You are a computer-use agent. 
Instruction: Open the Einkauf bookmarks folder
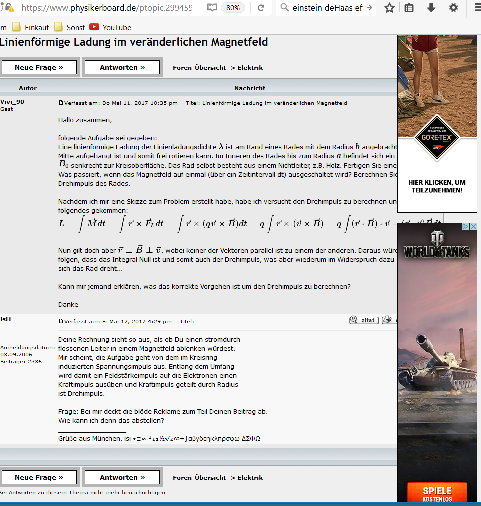point(30,27)
